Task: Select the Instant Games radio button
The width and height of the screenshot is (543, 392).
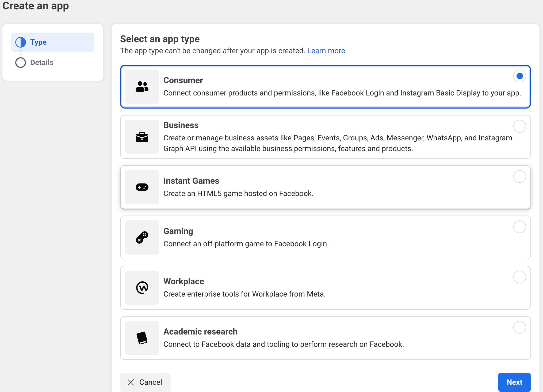Action: [x=519, y=176]
